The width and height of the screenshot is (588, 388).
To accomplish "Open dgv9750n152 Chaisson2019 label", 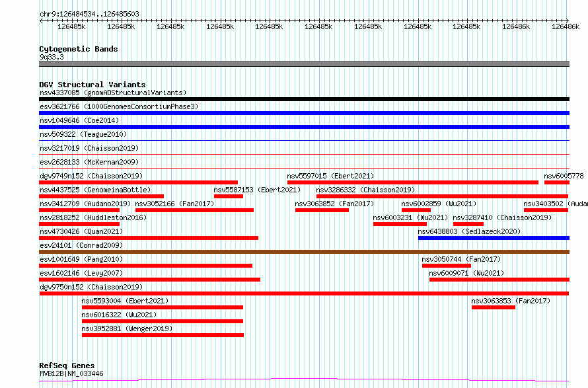I will 91,287.
